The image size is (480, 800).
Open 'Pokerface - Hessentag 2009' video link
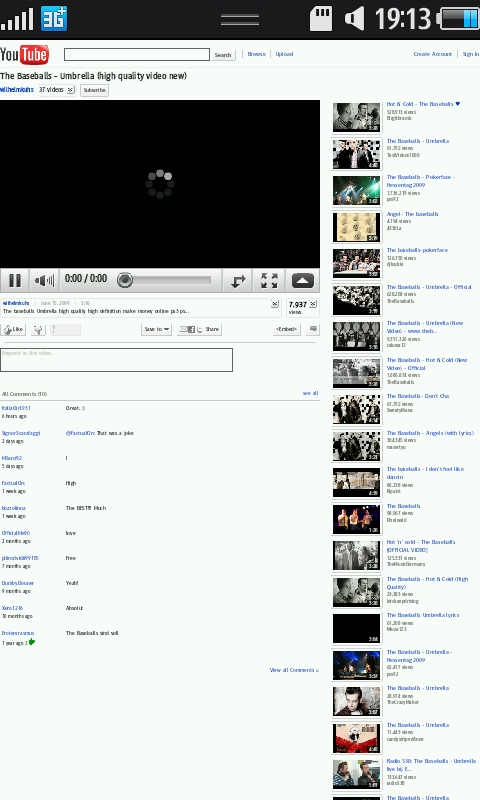click(421, 181)
